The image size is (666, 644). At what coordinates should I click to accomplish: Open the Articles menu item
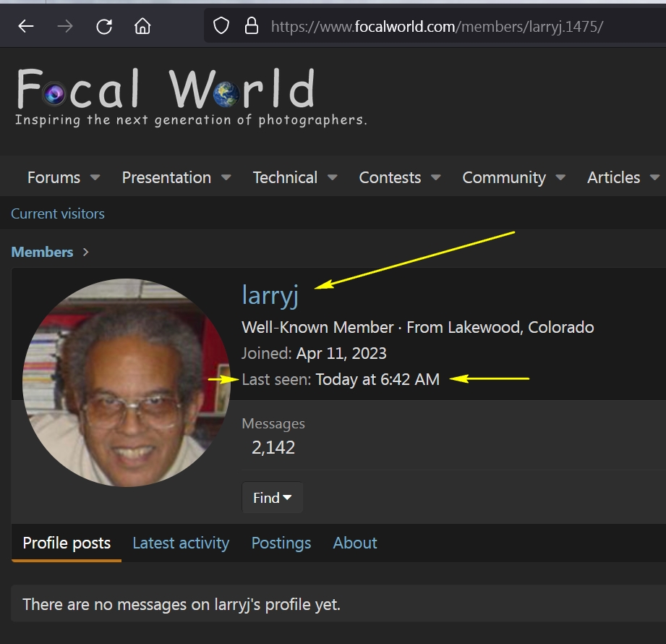point(613,178)
